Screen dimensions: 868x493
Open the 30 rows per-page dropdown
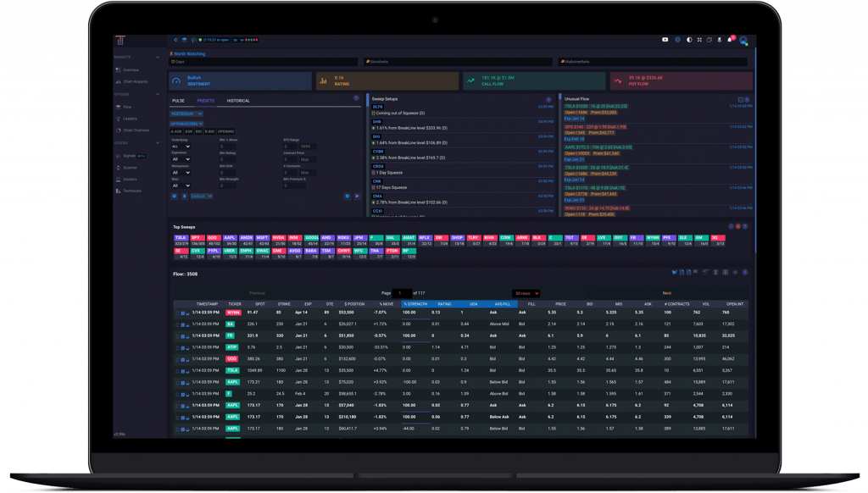tap(527, 291)
